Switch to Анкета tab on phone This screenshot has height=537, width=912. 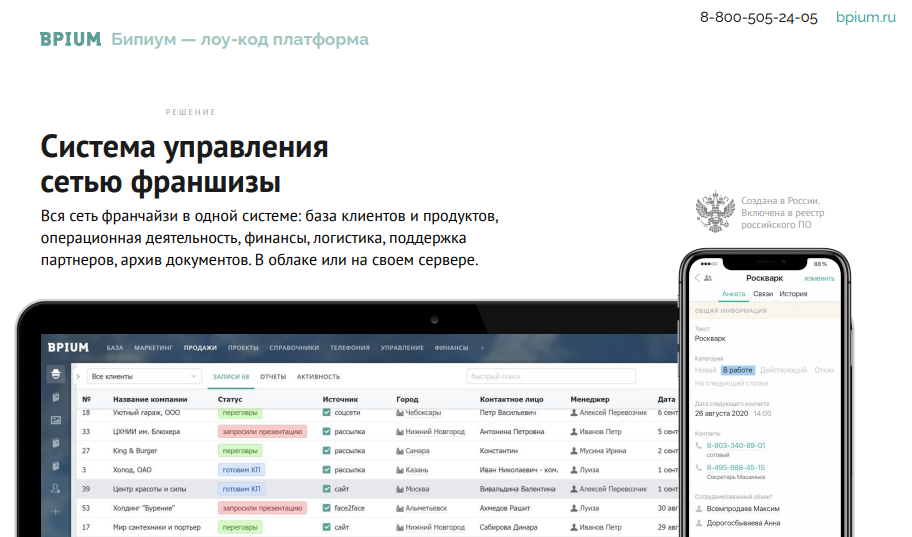point(733,294)
